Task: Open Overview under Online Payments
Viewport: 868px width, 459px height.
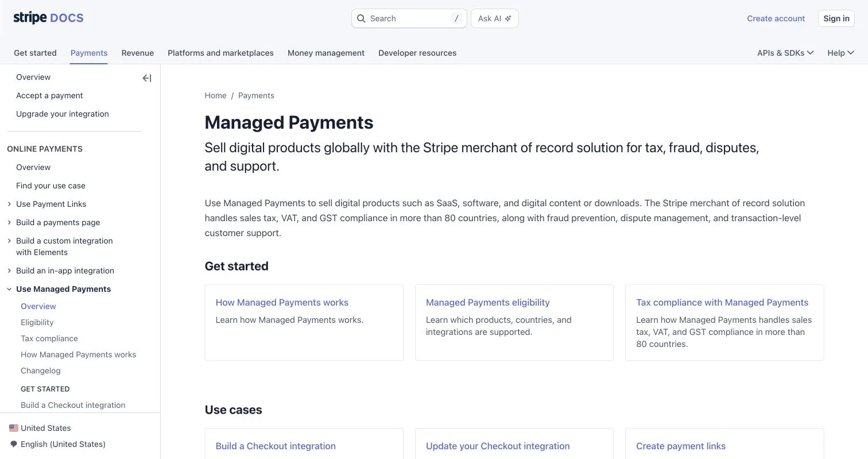Action: pyautogui.click(x=33, y=167)
